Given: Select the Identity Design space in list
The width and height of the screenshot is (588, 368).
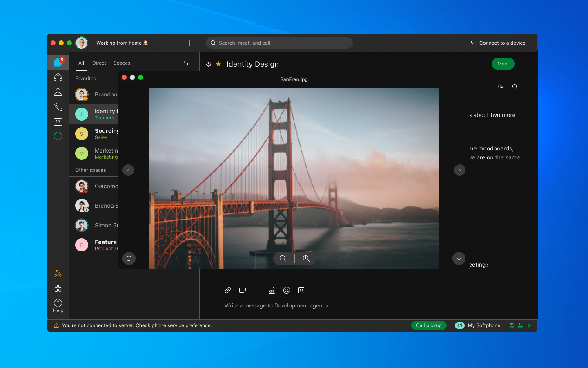Looking at the screenshot, I should (x=94, y=114).
